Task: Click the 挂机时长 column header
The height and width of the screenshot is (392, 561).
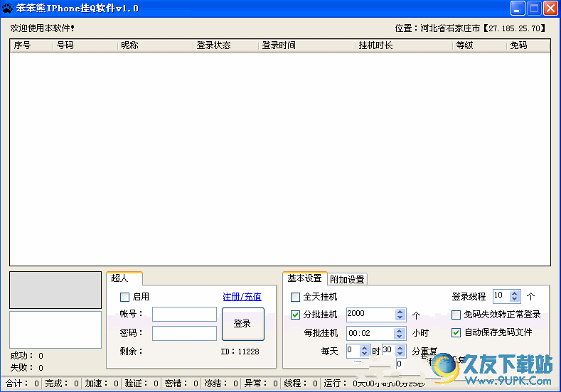Action: tap(404, 45)
